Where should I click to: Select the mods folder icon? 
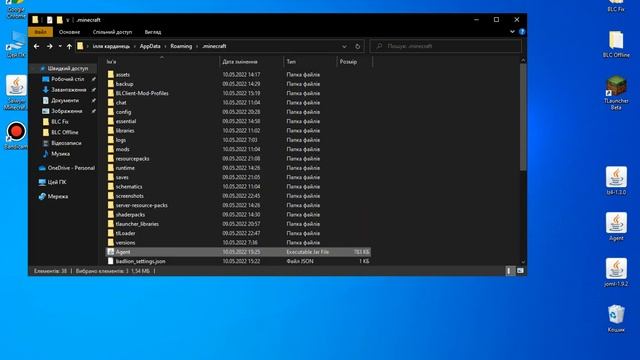[x=111, y=149]
